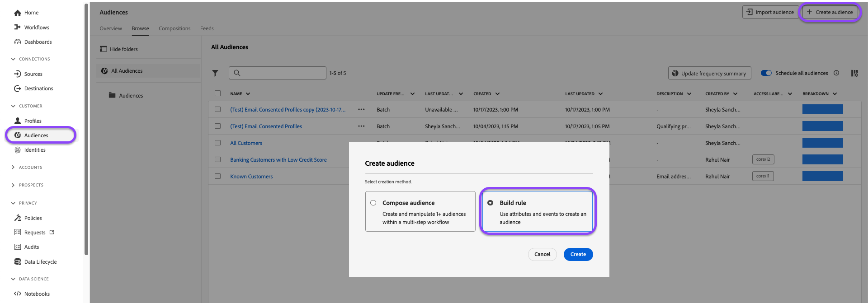Open the Created column dropdown arrow
868x303 pixels.
497,94
